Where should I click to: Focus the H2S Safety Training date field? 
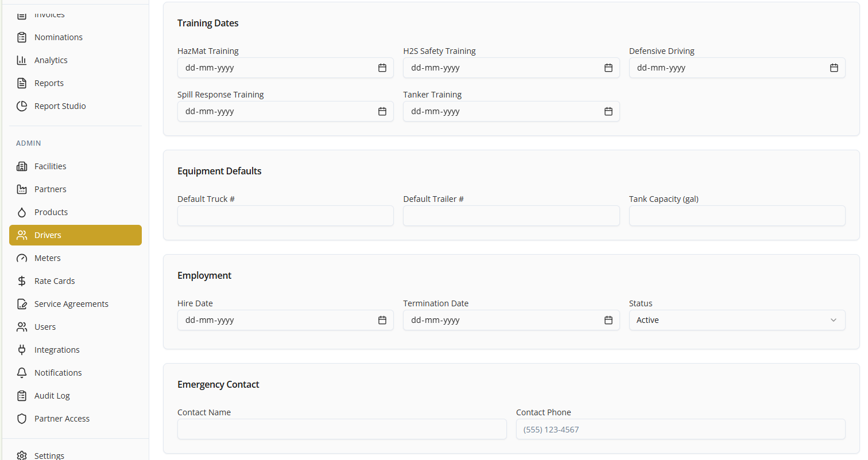(x=511, y=68)
